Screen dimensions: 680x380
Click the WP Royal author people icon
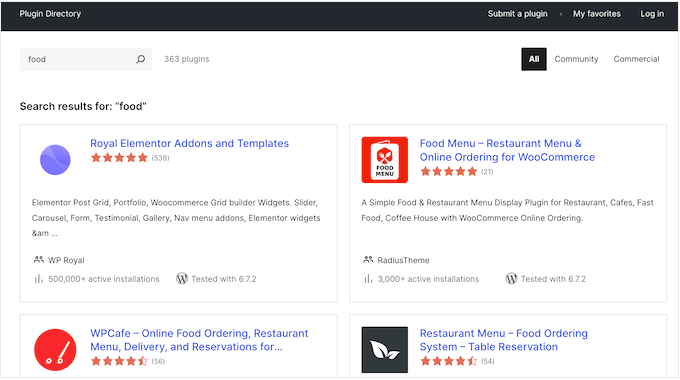(39, 260)
